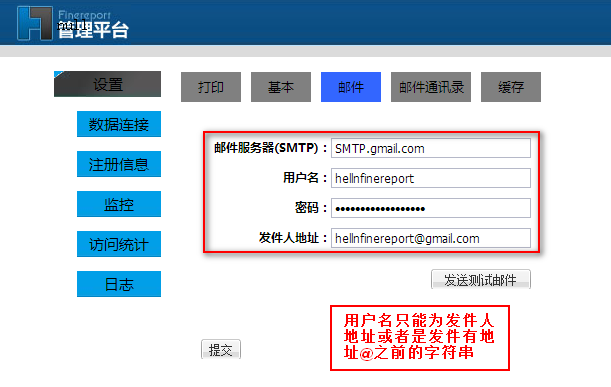Switch to the 打印 tab

pos(211,87)
